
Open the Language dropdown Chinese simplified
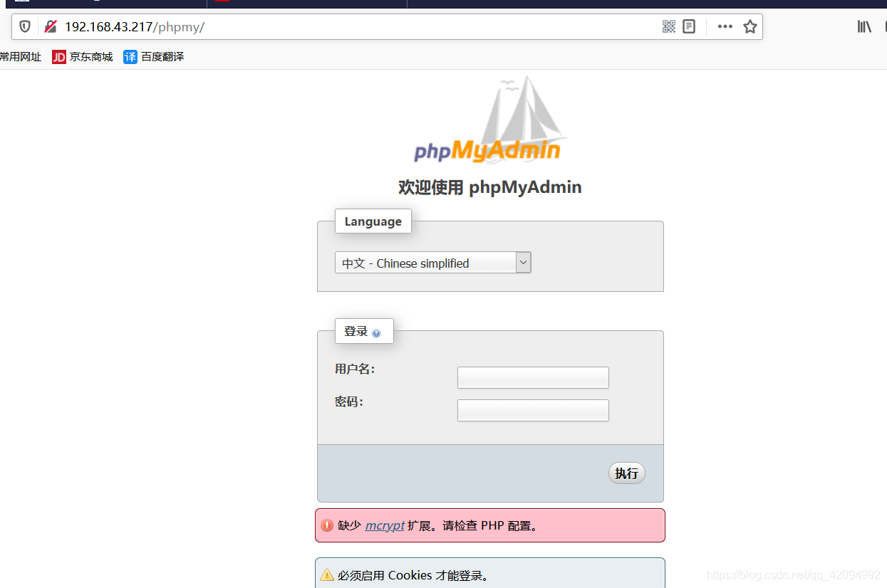point(433,263)
